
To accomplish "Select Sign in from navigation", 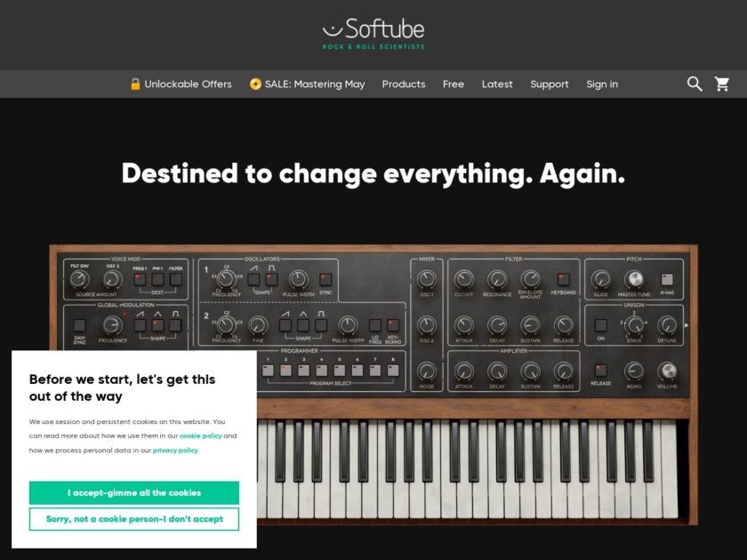I will point(602,84).
